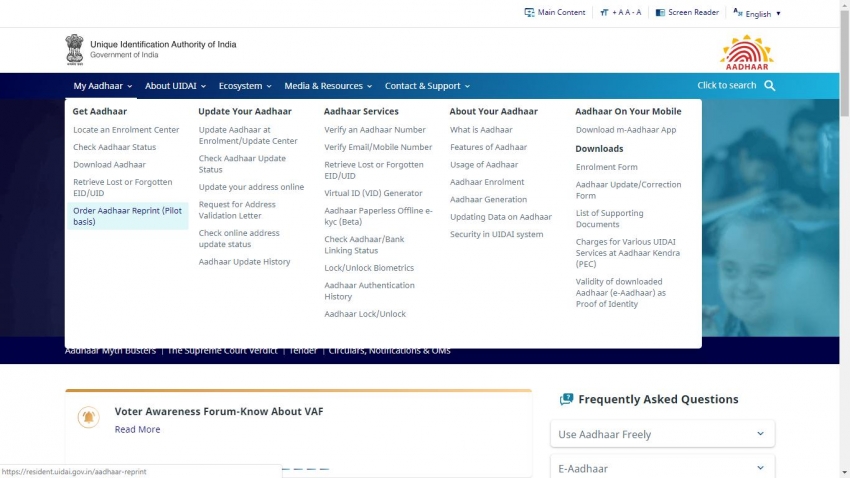Open the About UIDAI menu
This screenshot has width=850, height=478.
[x=175, y=86]
